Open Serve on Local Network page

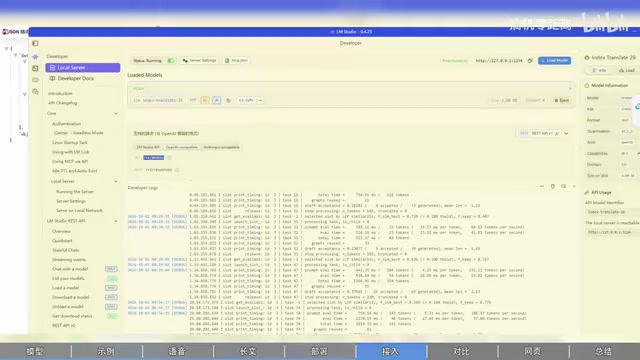79,211
